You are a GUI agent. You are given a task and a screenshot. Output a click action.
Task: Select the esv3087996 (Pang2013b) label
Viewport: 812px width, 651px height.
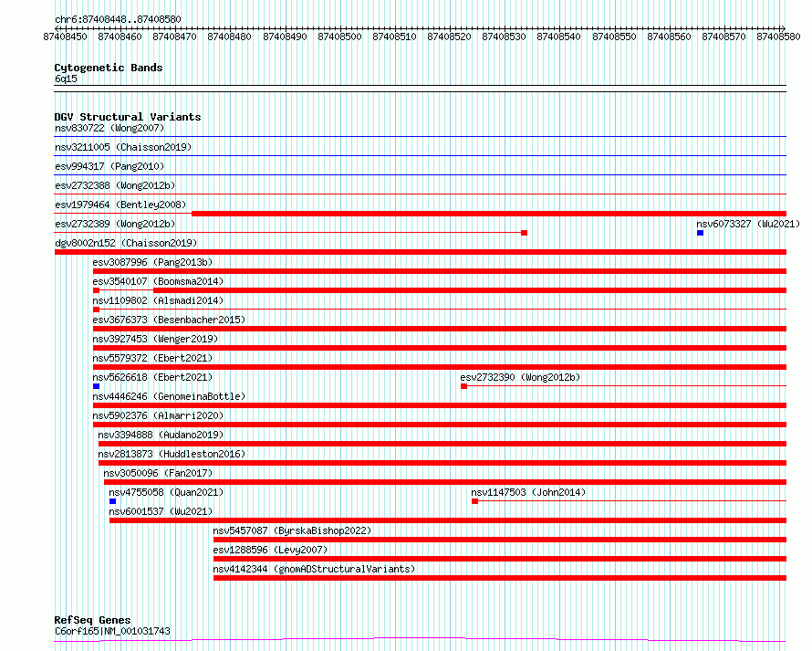(152, 262)
